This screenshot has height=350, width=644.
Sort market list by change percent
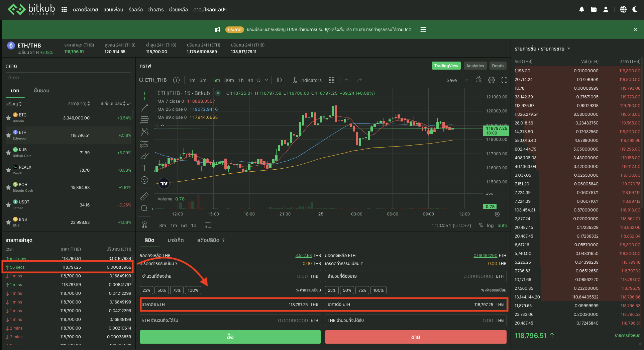(x=113, y=104)
